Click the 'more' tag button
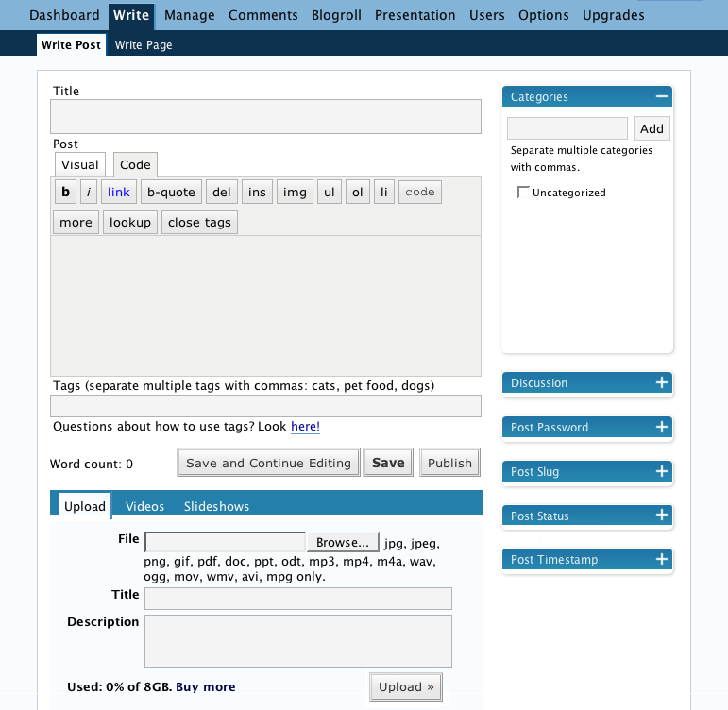 click(76, 222)
